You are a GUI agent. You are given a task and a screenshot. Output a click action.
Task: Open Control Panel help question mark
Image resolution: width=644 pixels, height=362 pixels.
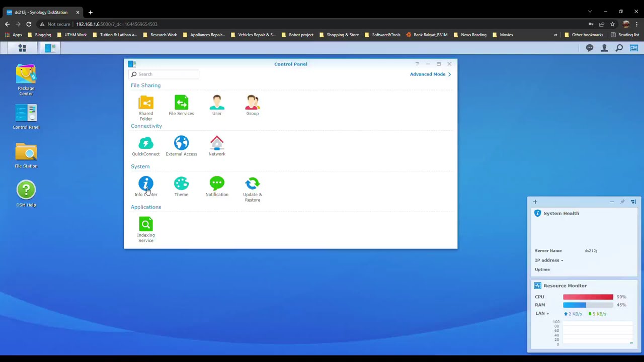coord(417,64)
